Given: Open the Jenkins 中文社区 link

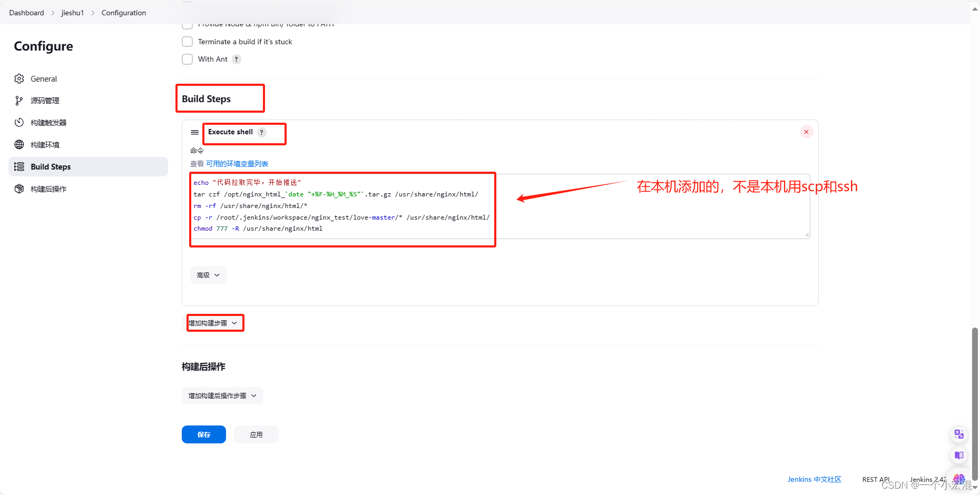Looking at the screenshot, I should point(814,479).
